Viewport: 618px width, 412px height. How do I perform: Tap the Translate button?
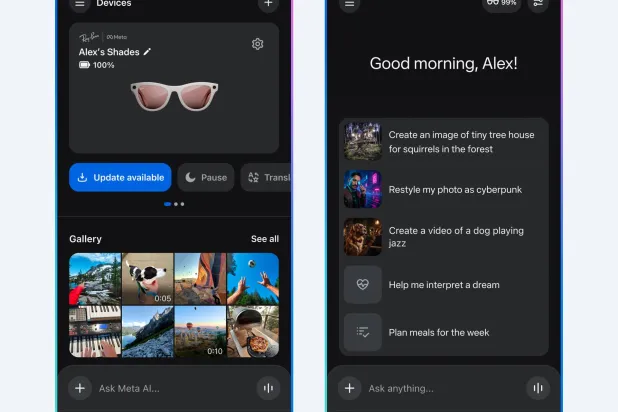click(x=266, y=177)
